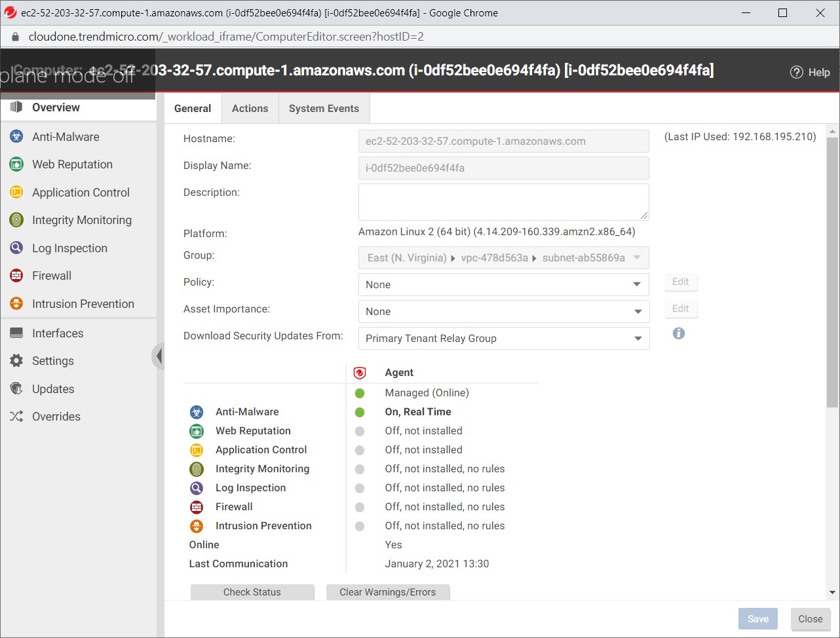Click the Interfaces icon in sidebar

pyautogui.click(x=16, y=333)
